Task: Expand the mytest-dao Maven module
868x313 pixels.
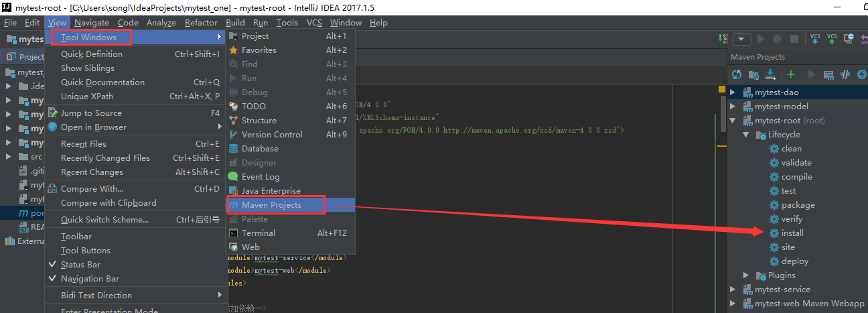Action: (733, 92)
